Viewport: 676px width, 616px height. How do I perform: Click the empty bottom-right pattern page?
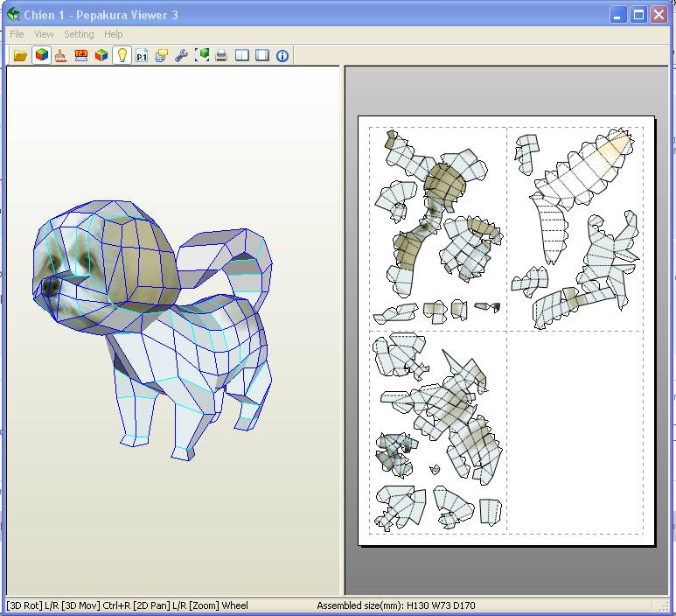pyautogui.click(x=575, y=431)
